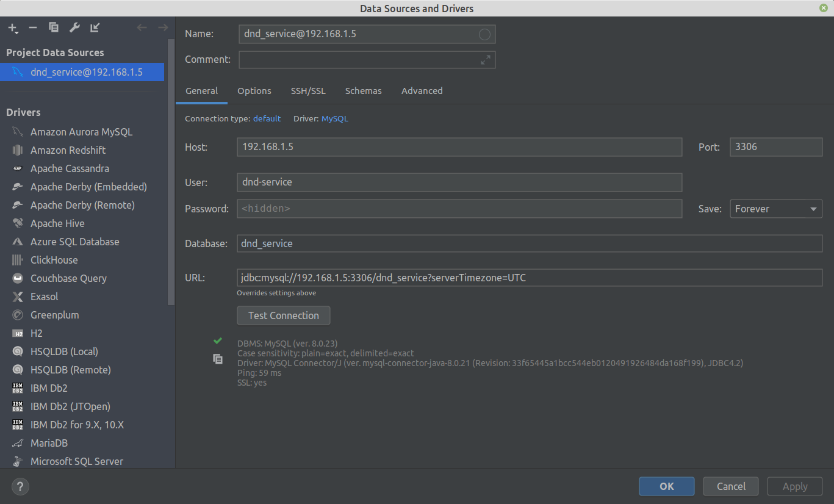Switch to the Schemas tab
834x504 pixels.
tap(364, 91)
